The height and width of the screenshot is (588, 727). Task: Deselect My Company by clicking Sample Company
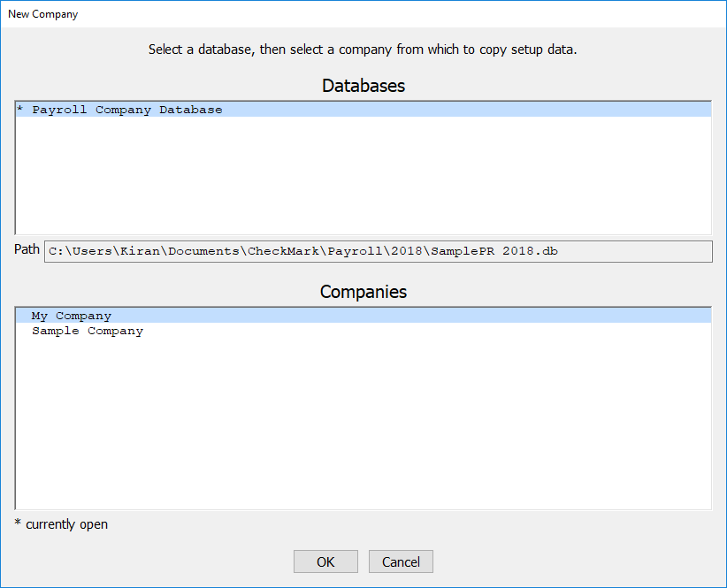coord(86,331)
